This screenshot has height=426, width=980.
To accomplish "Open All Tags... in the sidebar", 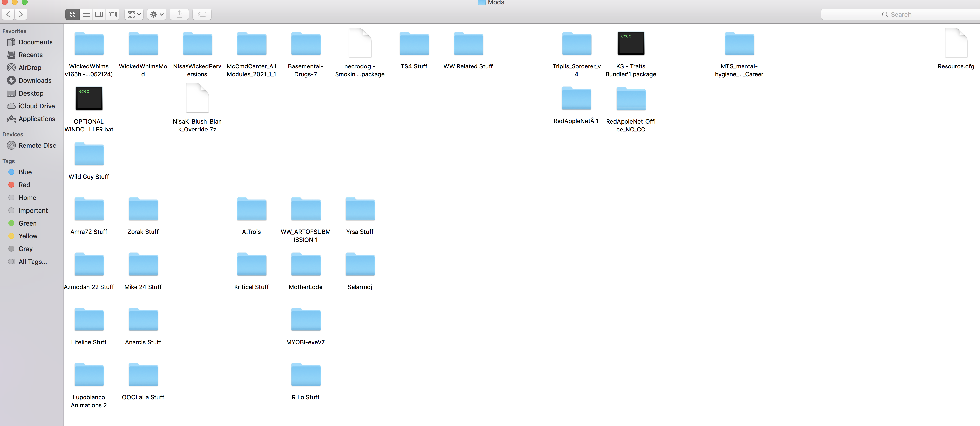I will point(32,262).
